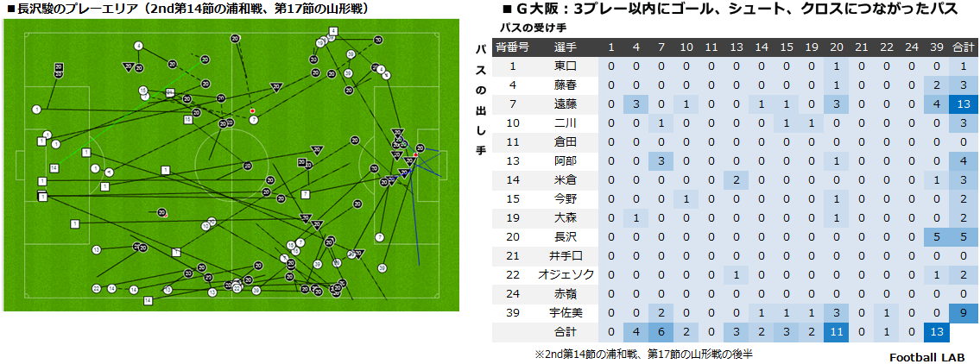Click the Football LAB credit text
This screenshot has width=980, height=364.
(x=932, y=357)
